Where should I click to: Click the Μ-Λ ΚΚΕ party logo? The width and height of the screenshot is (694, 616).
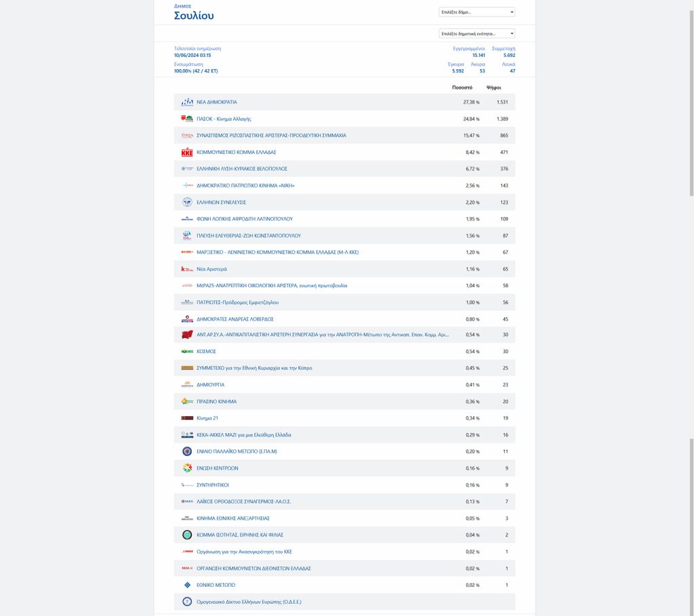[x=187, y=252]
